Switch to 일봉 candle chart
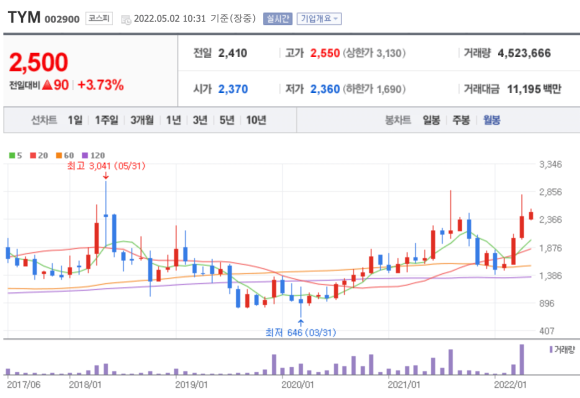 click(431, 120)
